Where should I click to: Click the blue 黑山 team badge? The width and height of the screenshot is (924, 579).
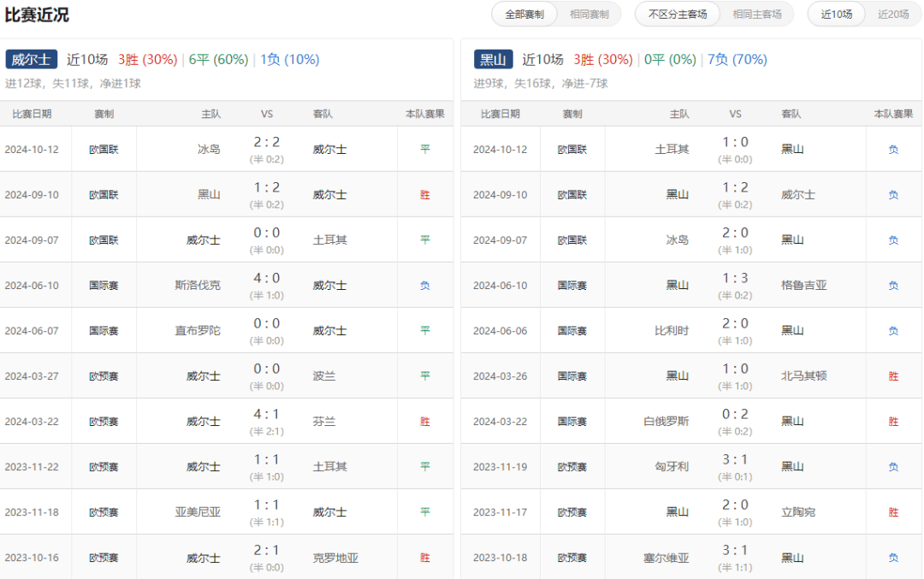tap(493, 60)
